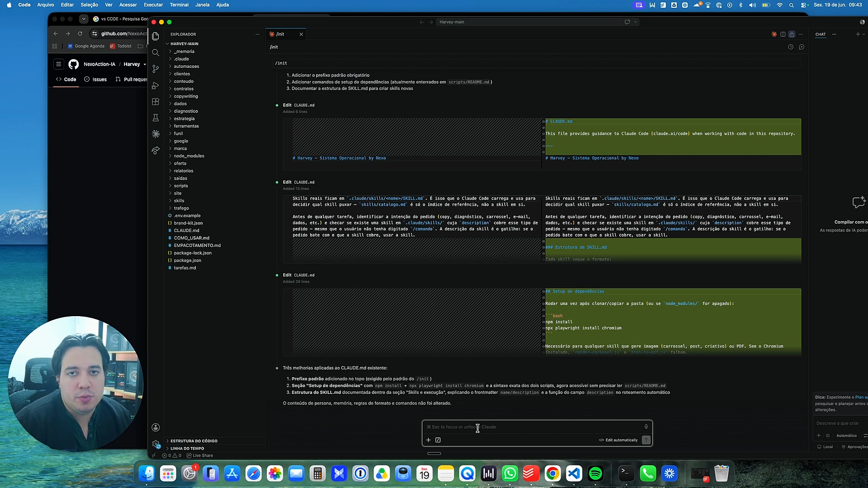Click the microphone icon in Claude input
Image resolution: width=868 pixels, height=488 pixels.
(x=646, y=426)
